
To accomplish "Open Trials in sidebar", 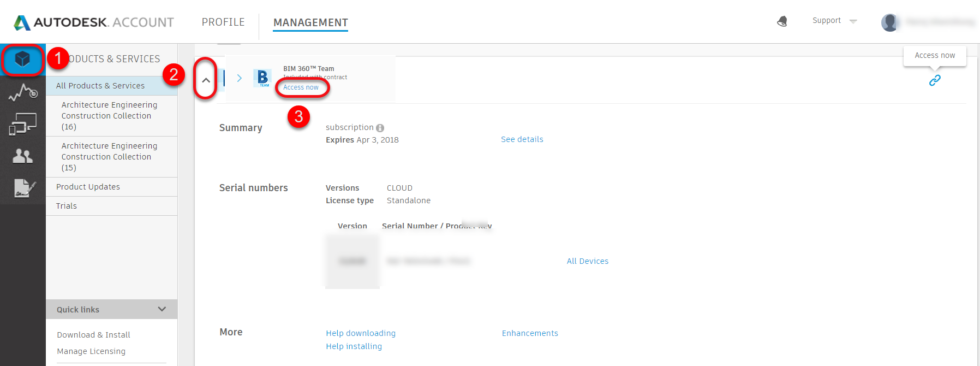I will click(x=111, y=206).
